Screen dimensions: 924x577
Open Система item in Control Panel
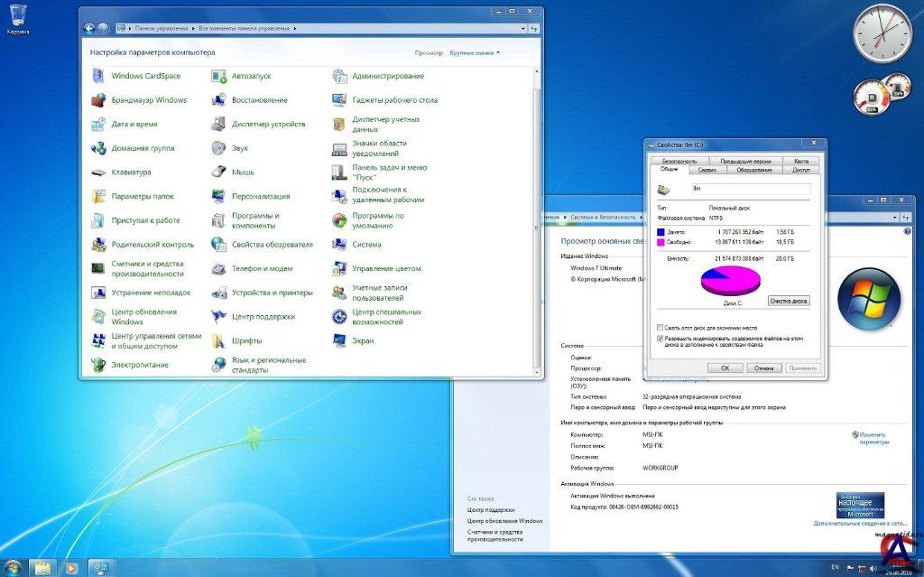357,244
